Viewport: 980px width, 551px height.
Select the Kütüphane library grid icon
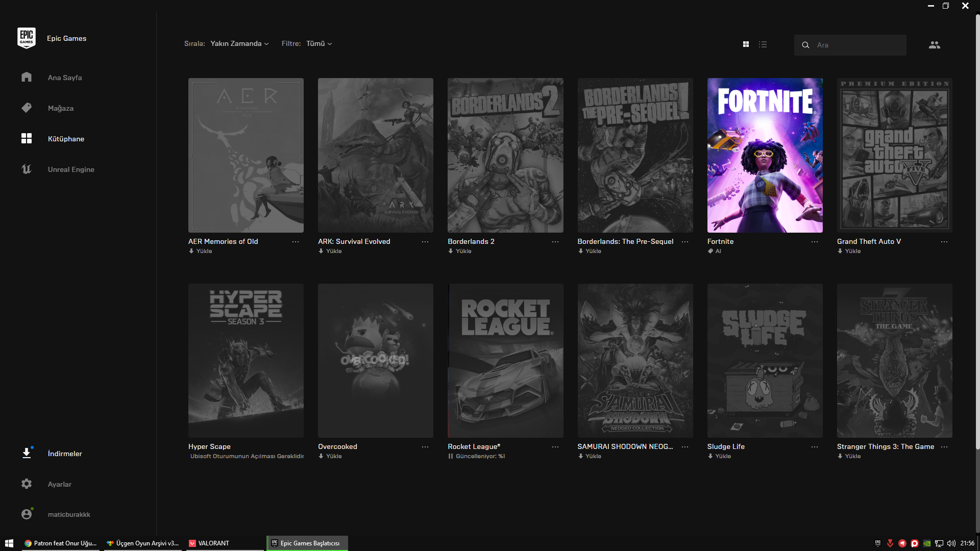[x=27, y=138]
